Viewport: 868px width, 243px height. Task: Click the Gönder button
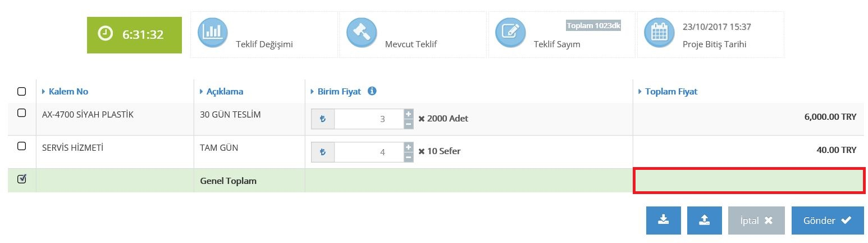(828, 220)
